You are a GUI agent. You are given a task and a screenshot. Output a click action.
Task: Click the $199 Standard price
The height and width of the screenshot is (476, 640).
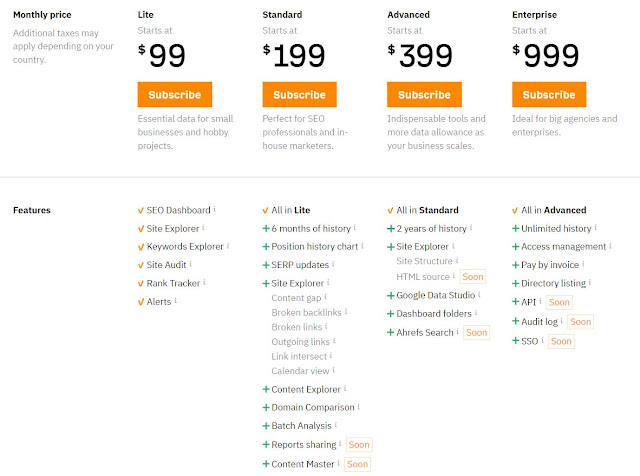[x=294, y=56]
